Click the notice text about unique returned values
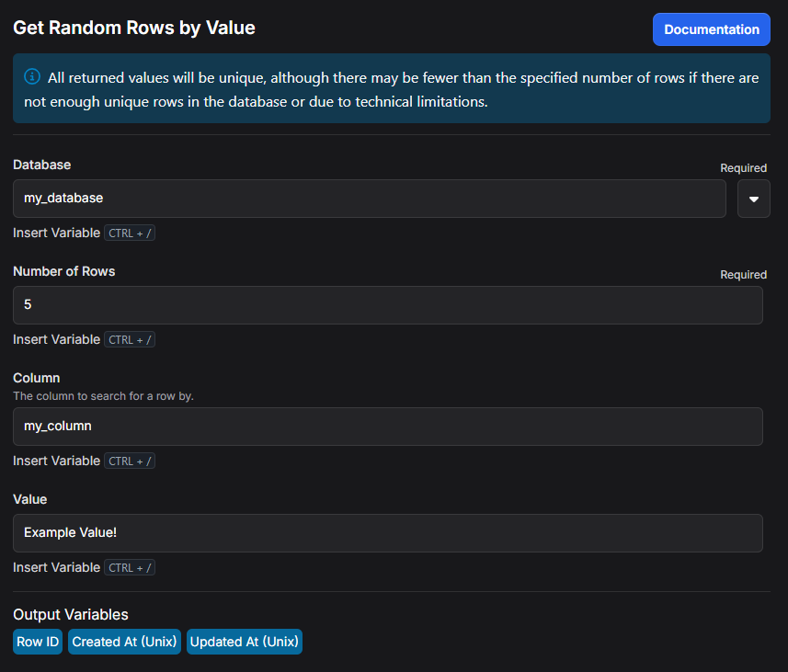Screen dimensions: 788x672 click(392, 89)
